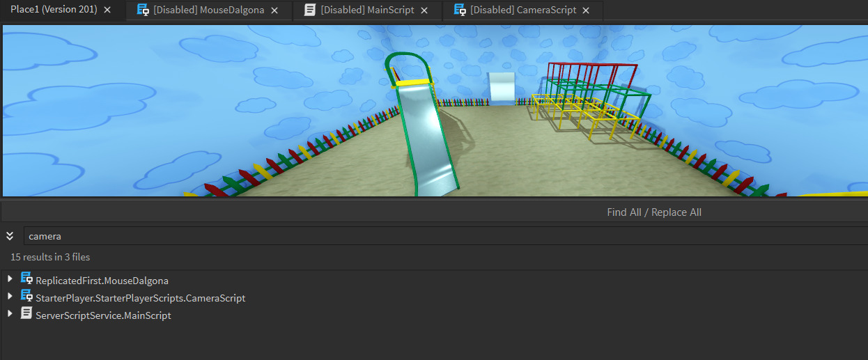Viewport: 868px width, 360px height.
Task: Expand the ServerScriptService.MainScript search results
Action: pyautogui.click(x=10, y=315)
